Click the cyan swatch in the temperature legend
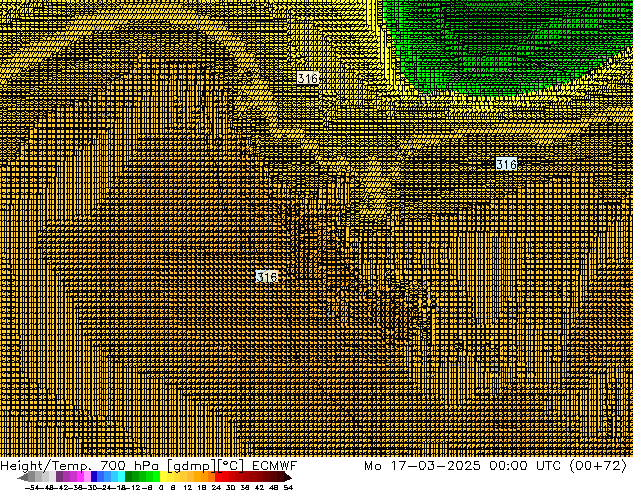 122,477
